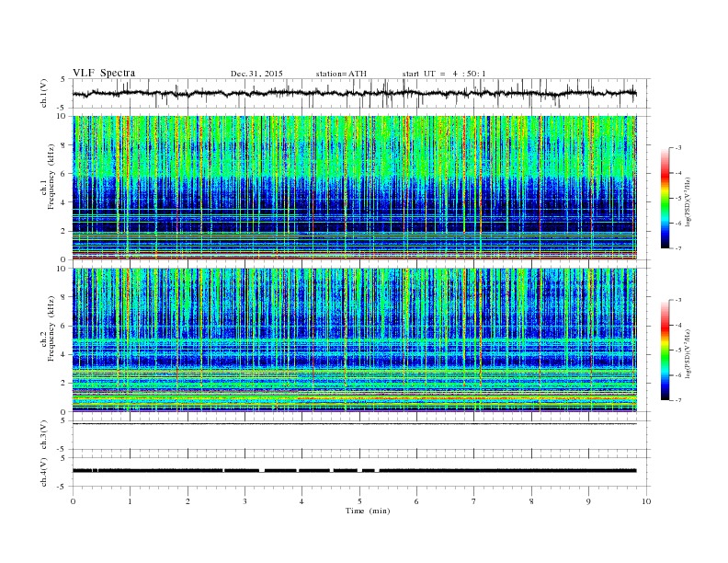Click the "6" kHz tick of ch.1 spectrogram
Screen dimensions: 728x563
point(63,173)
